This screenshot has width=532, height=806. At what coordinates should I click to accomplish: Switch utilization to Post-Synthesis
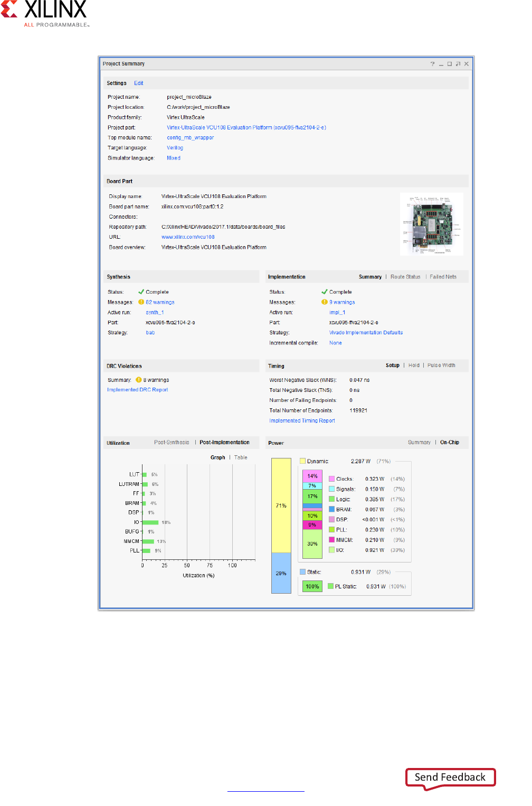(x=172, y=443)
